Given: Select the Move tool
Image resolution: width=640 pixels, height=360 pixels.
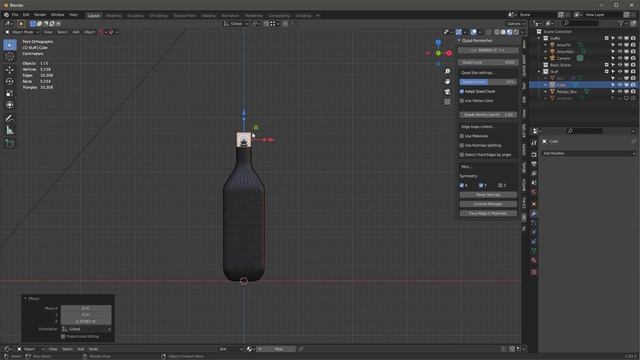Looking at the screenshot, I should pyautogui.click(x=10, y=70).
